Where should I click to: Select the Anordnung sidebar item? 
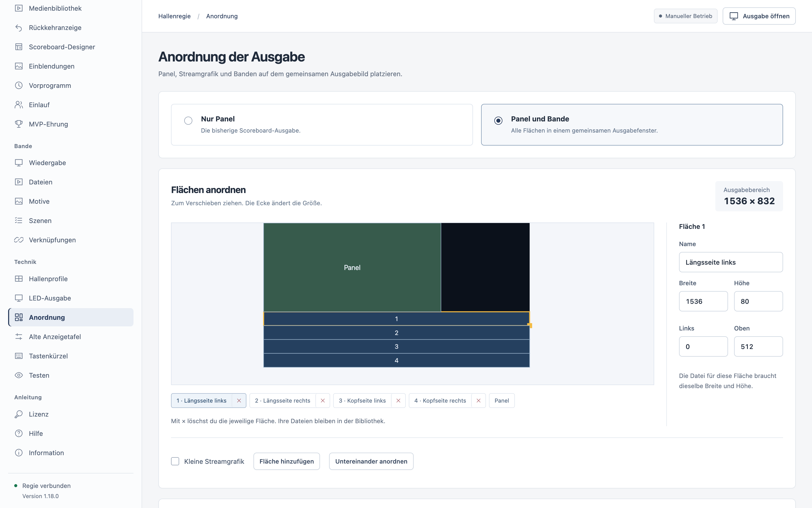pyautogui.click(x=71, y=317)
